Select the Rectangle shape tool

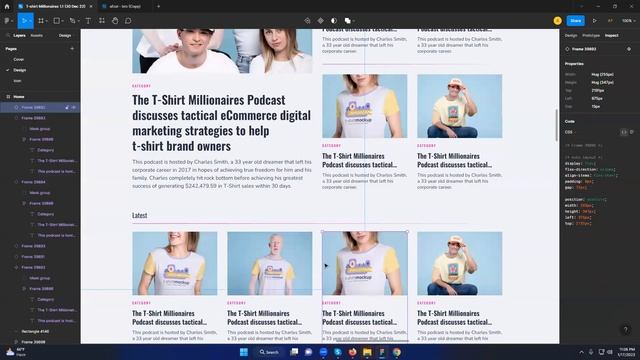pos(57,20)
